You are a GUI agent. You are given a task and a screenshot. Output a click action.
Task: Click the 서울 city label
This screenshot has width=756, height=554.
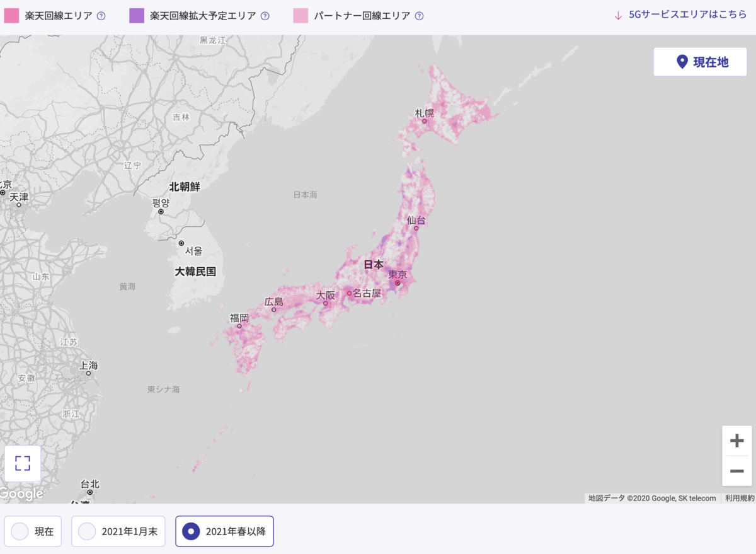[x=193, y=251]
